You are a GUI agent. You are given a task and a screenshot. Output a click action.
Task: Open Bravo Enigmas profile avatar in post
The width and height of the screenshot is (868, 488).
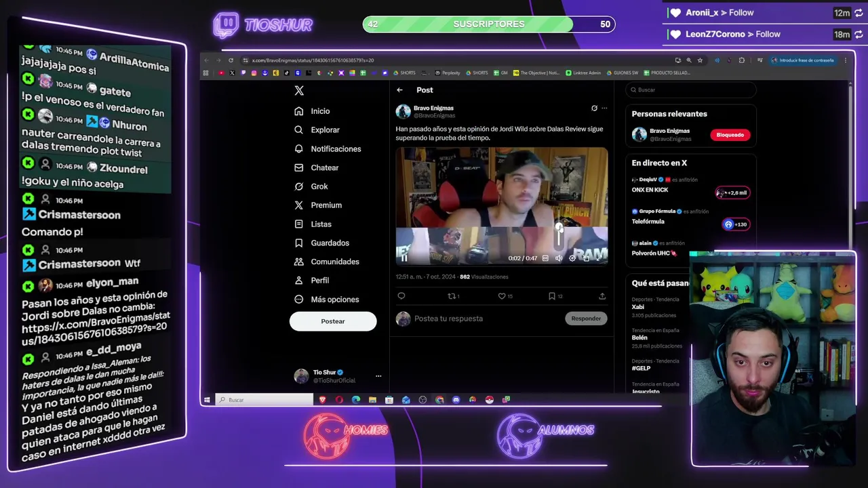point(403,112)
